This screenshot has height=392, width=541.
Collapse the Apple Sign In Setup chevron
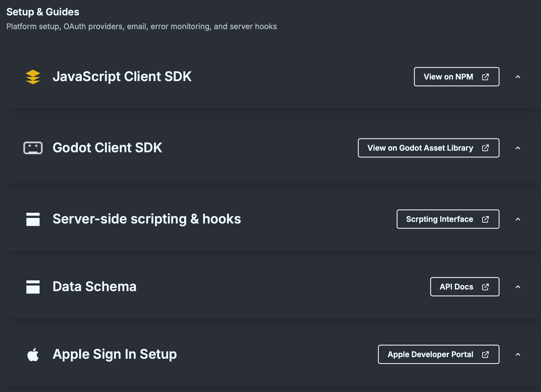518,354
